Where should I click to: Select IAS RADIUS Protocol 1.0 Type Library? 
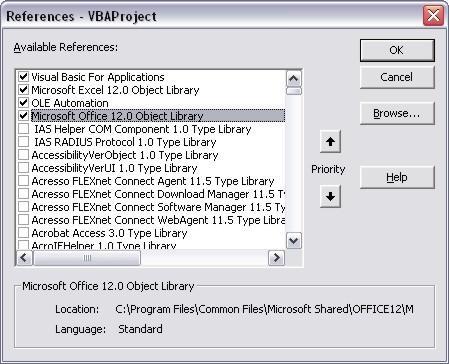tap(125, 142)
